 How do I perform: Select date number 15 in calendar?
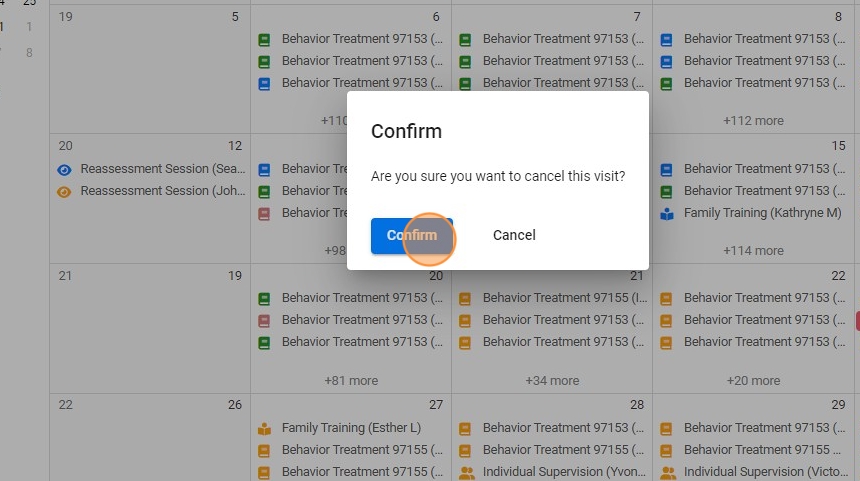click(x=838, y=146)
